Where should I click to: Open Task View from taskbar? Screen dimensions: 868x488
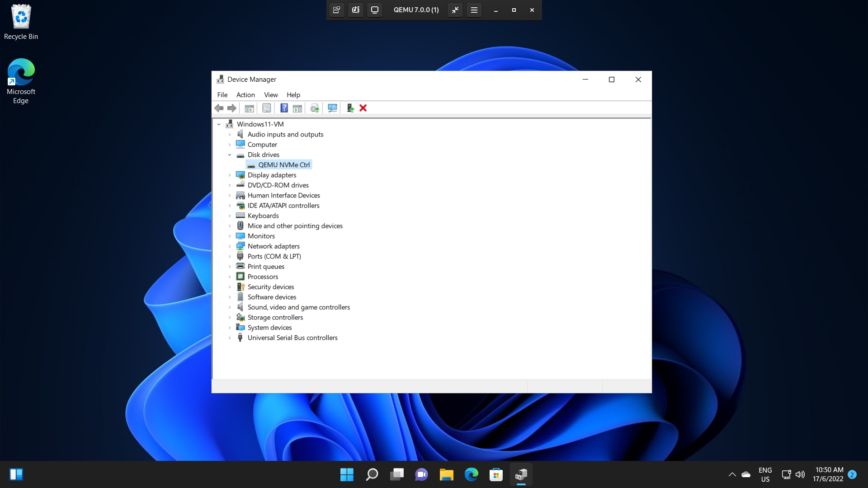pos(396,474)
